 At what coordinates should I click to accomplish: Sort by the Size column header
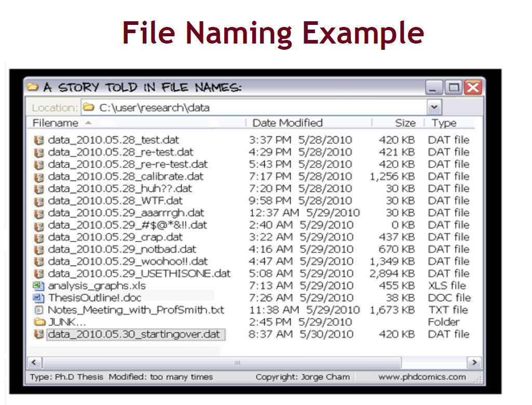pyautogui.click(x=405, y=123)
